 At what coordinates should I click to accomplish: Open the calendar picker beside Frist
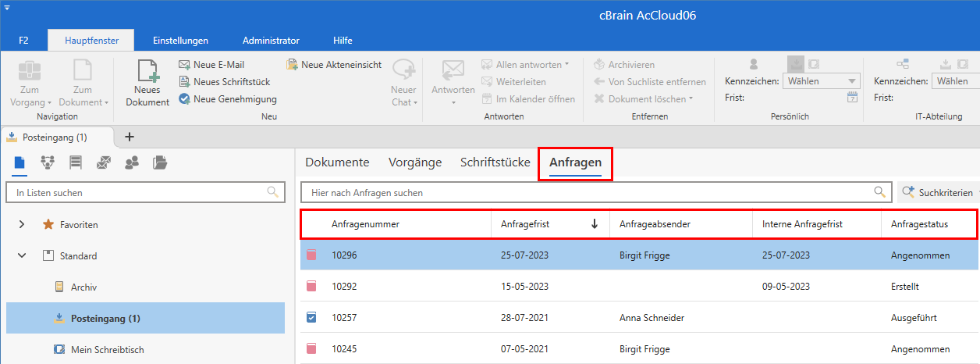(852, 98)
